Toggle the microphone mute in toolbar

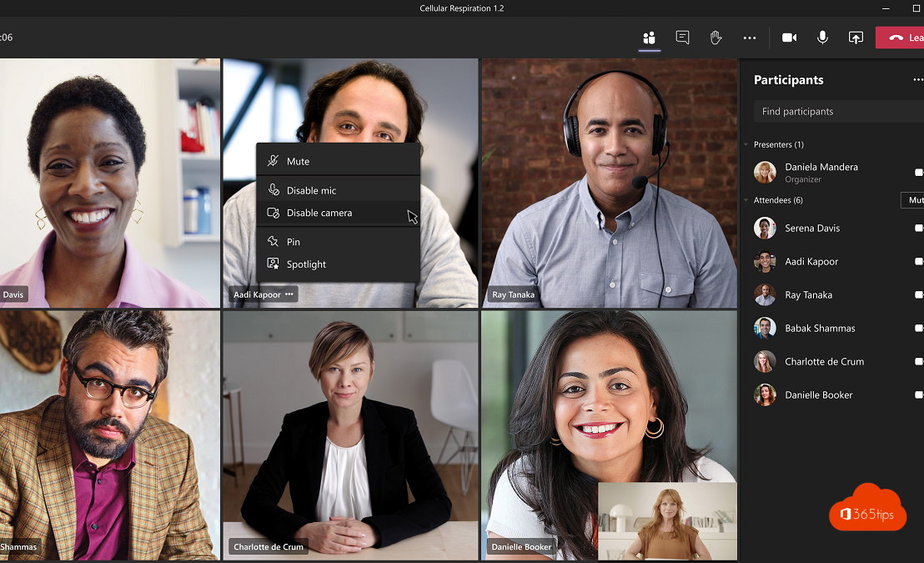click(822, 38)
